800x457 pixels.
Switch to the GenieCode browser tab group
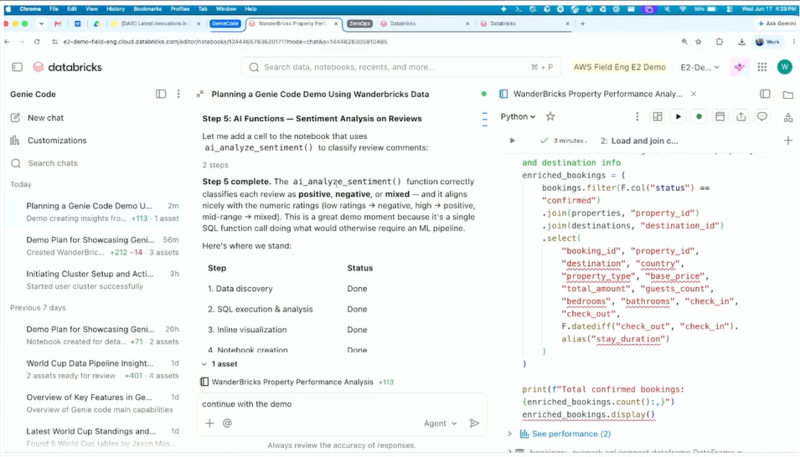[225, 23]
